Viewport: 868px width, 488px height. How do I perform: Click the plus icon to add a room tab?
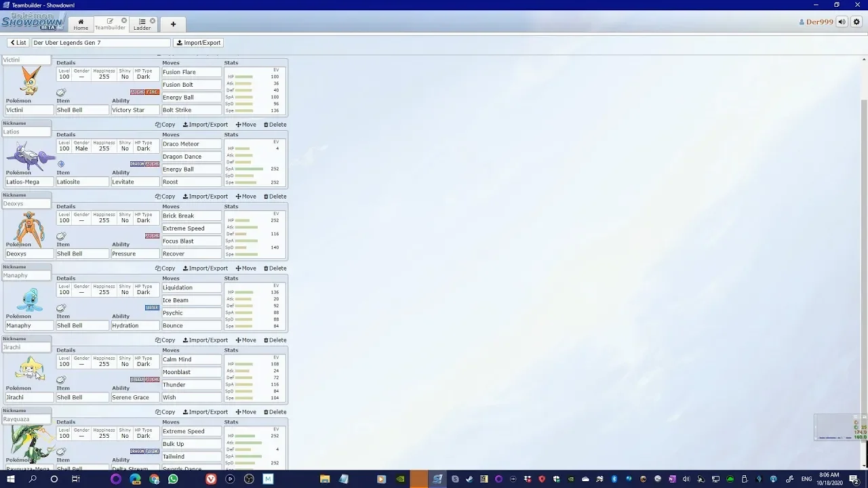pyautogui.click(x=173, y=24)
